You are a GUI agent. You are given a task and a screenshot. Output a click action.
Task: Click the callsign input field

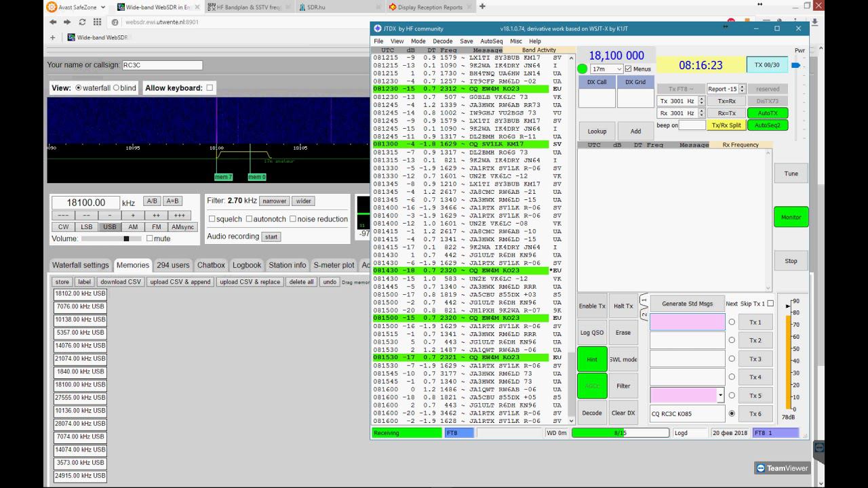[162, 65]
